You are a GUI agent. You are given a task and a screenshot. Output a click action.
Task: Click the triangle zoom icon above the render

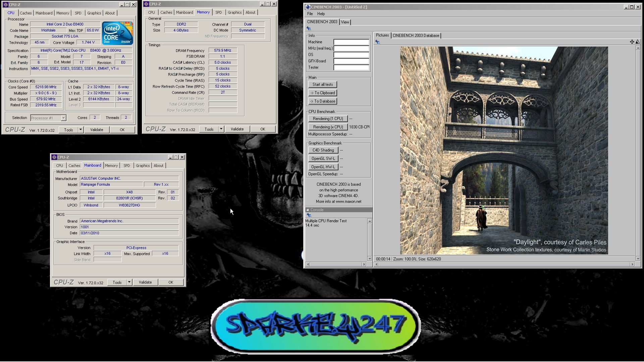pyautogui.click(x=638, y=42)
